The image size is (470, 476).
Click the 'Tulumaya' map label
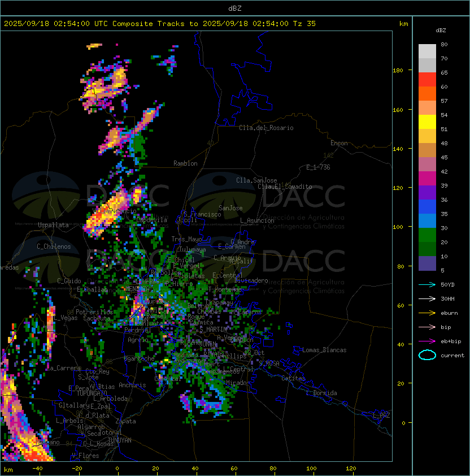(x=193, y=249)
